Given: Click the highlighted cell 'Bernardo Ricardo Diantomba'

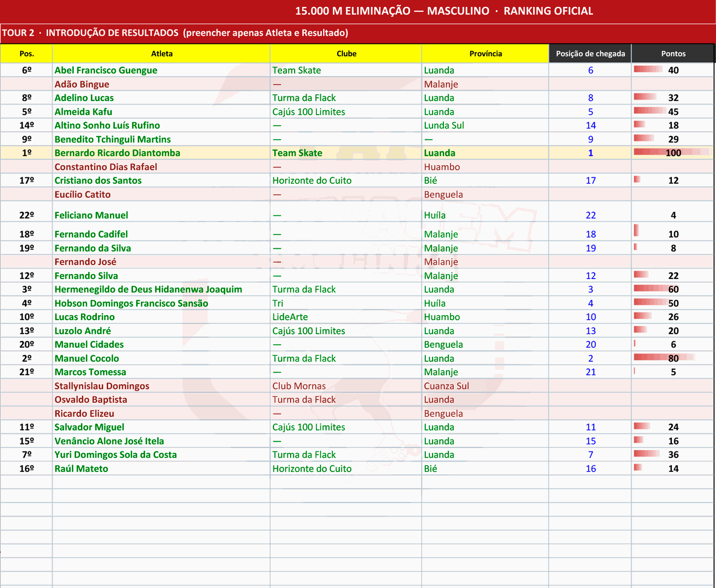Looking at the screenshot, I should point(161,153).
